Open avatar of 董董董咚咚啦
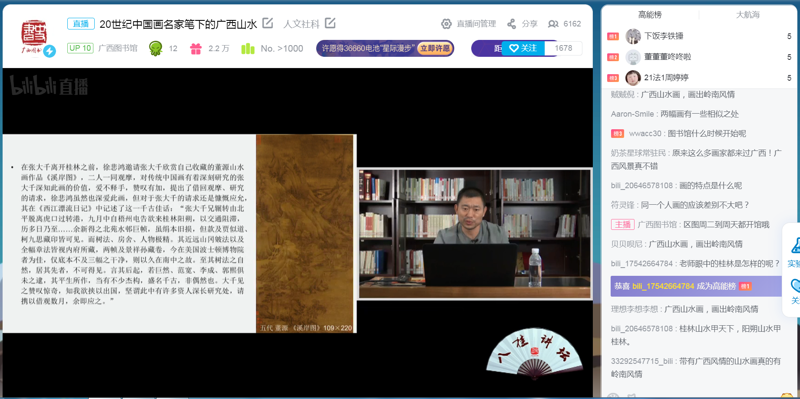 click(x=633, y=57)
